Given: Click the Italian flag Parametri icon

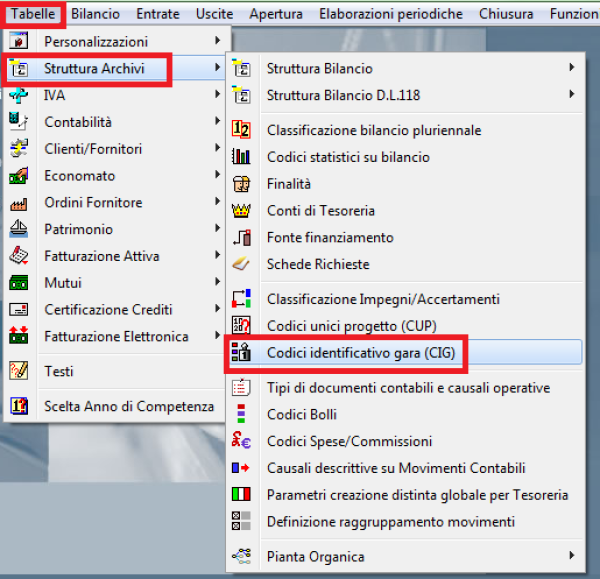Looking at the screenshot, I should (241, 494).
